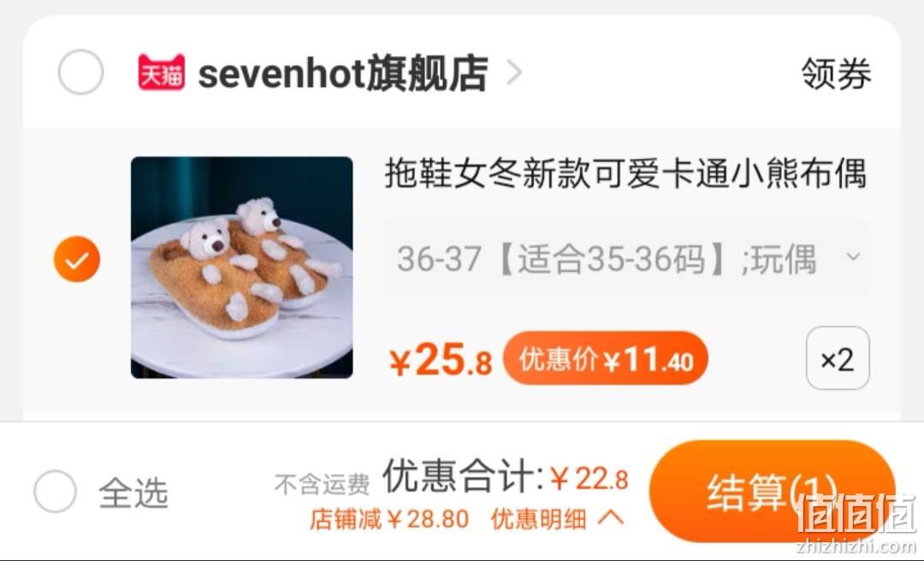Image resolution: width=924 pixels, height=561 pixels.
Task: Tap the Tmall 天猫 logo icon
Action: click(x=162, y=73)
